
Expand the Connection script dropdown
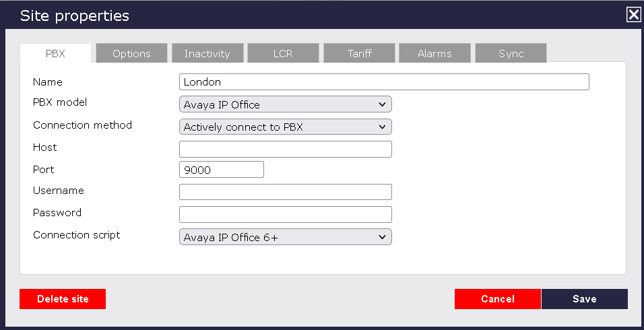click(285, 237)
